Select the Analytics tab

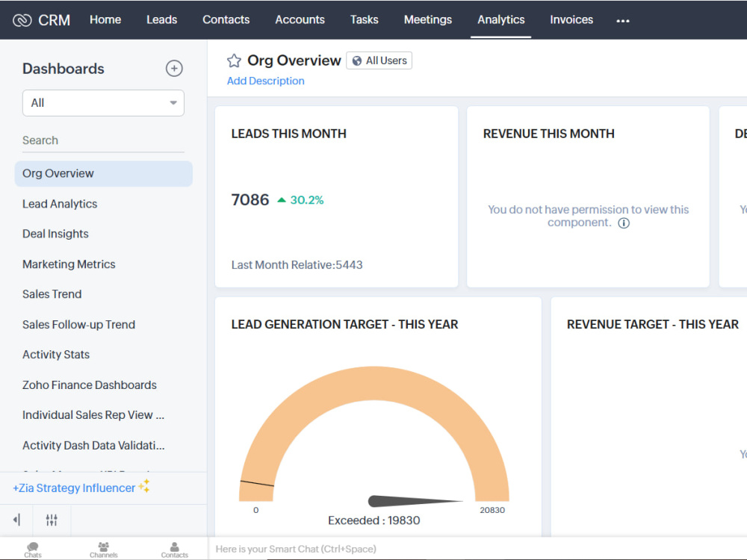pyautogui.click(x=501, y=19)
